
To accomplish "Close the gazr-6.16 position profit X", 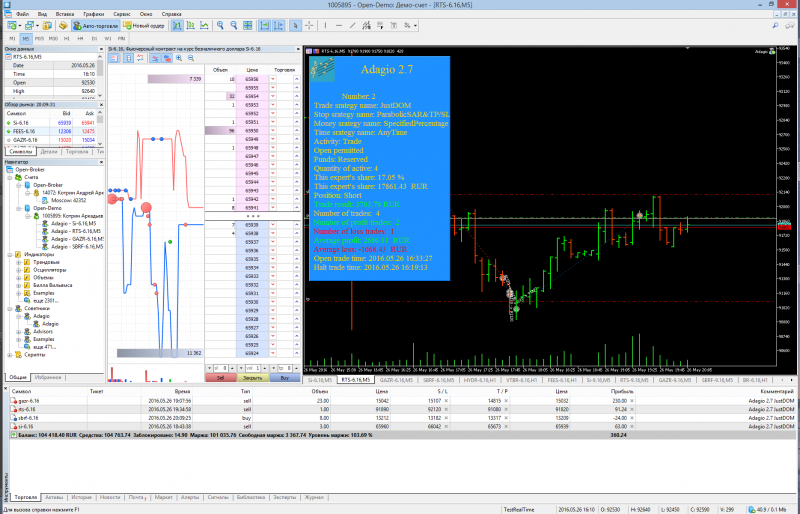I will point(632,401).
